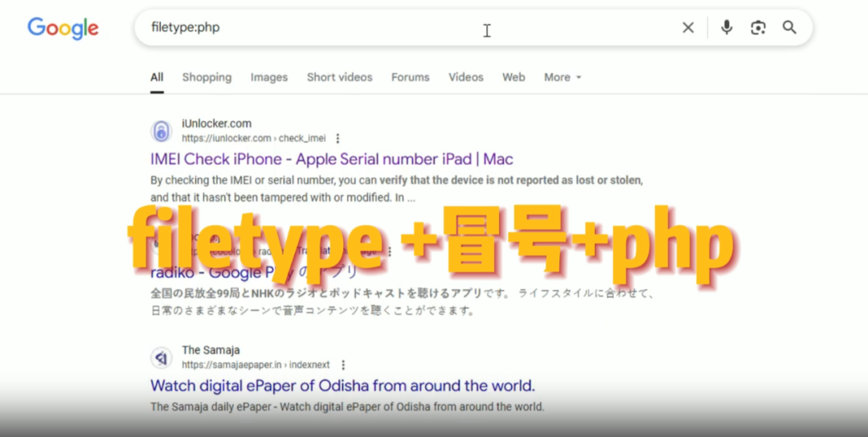Open the radiko Google Play result link
868x437 pixels.
[x=254, y=272]
